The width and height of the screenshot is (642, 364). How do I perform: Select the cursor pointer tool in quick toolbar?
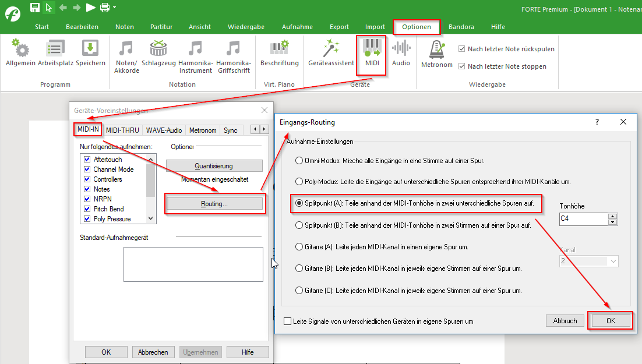coord(49,8)
